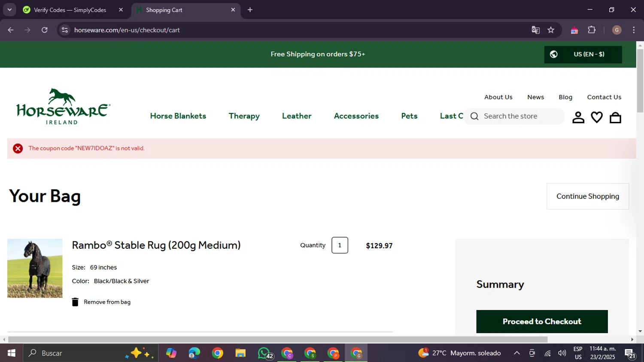Switch to the Verify Codes — SimplyCodes tab
The image size is (644, 362).
[73, 10]
